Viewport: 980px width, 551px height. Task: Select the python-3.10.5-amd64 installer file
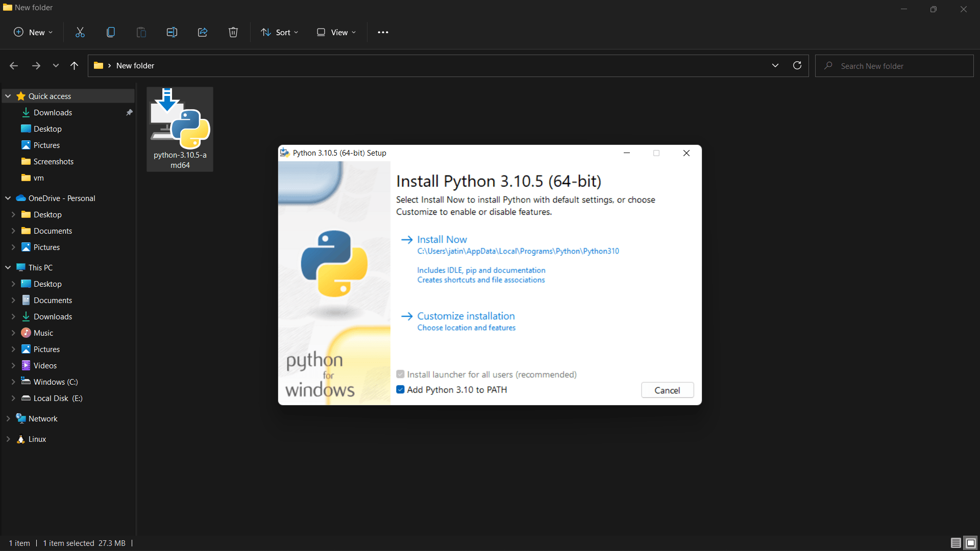click(x=180, y=129)
